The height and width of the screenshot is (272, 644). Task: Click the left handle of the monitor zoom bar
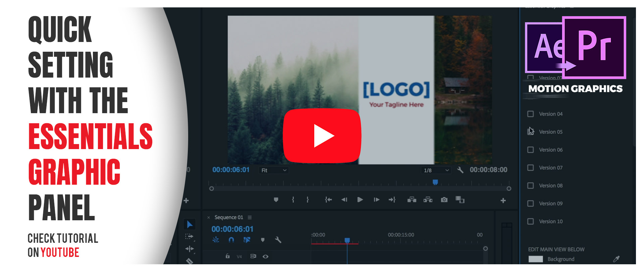212,189
